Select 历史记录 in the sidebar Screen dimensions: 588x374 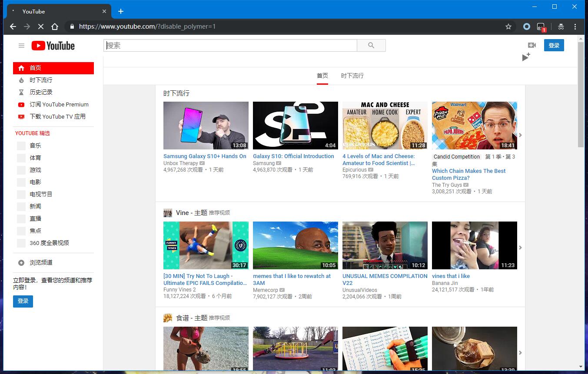point(41,92)
